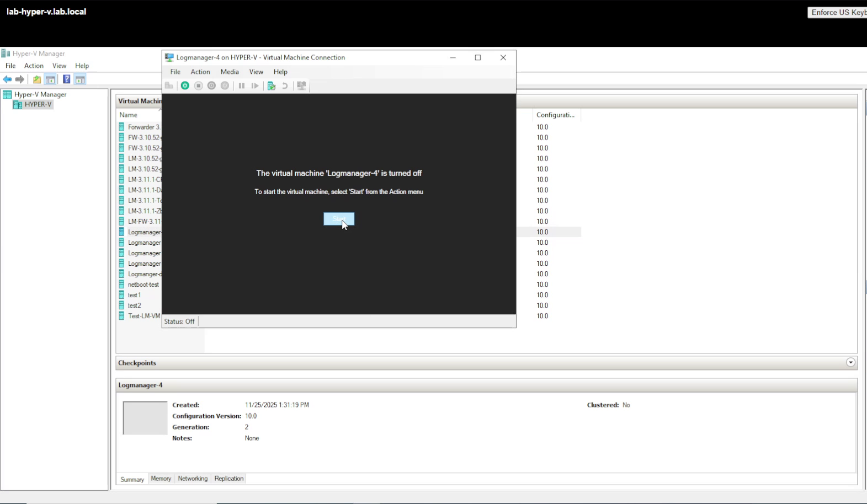
Task: Click the green Start power icon in VM Connection toolbar
Action: click(185, 85)
